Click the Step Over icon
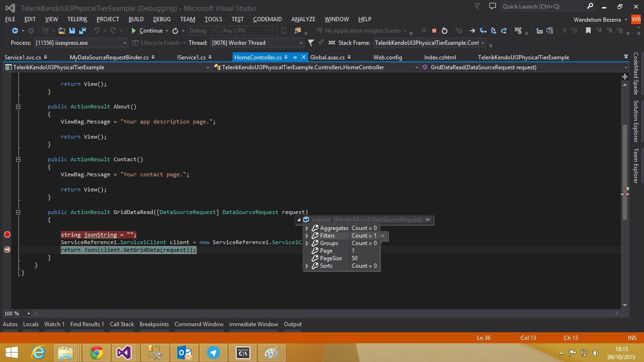The width and height of the screenshot is (644, 362). (494, 31)
